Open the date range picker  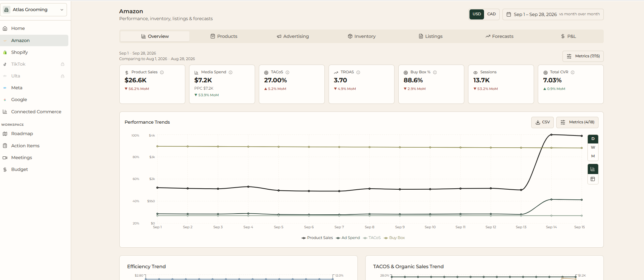553,14
